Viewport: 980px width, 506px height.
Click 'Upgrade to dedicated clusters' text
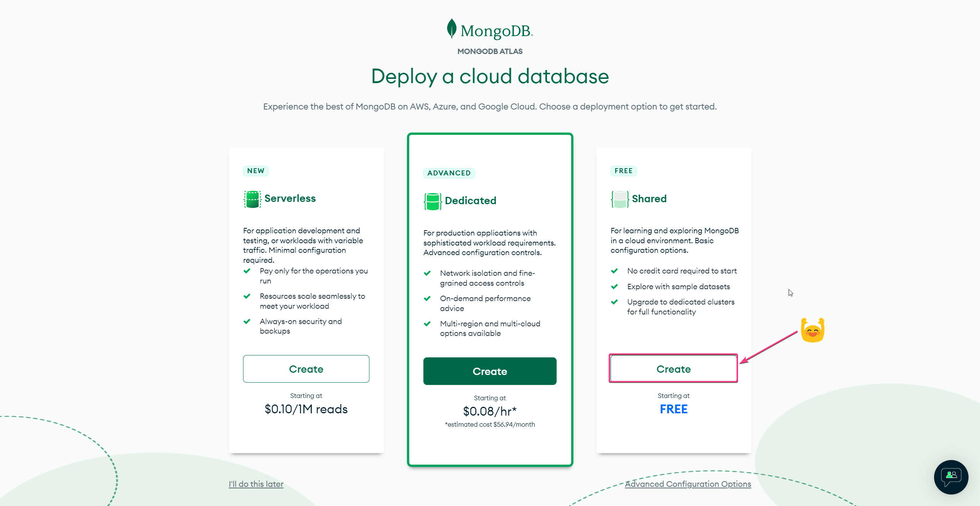(681, 307)
